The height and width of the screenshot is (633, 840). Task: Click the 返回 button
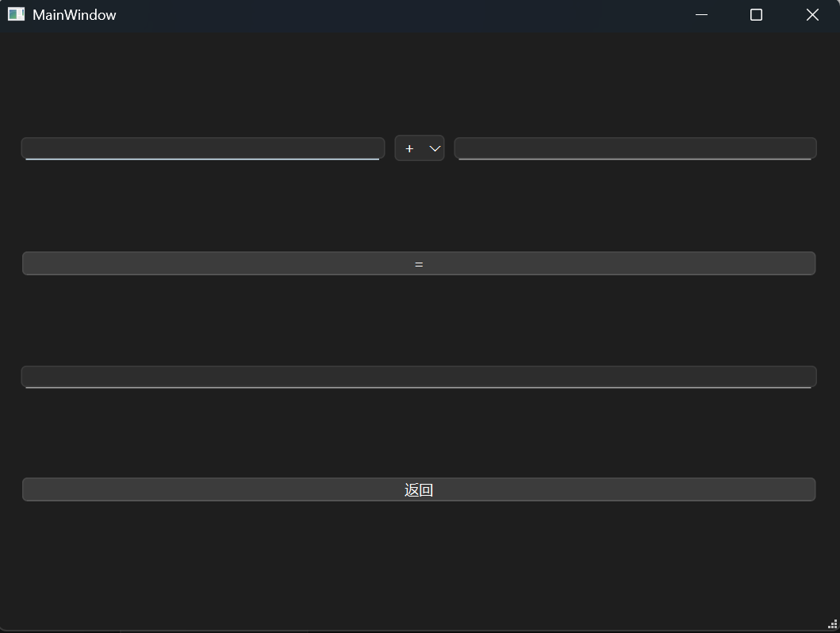[419, 489]
